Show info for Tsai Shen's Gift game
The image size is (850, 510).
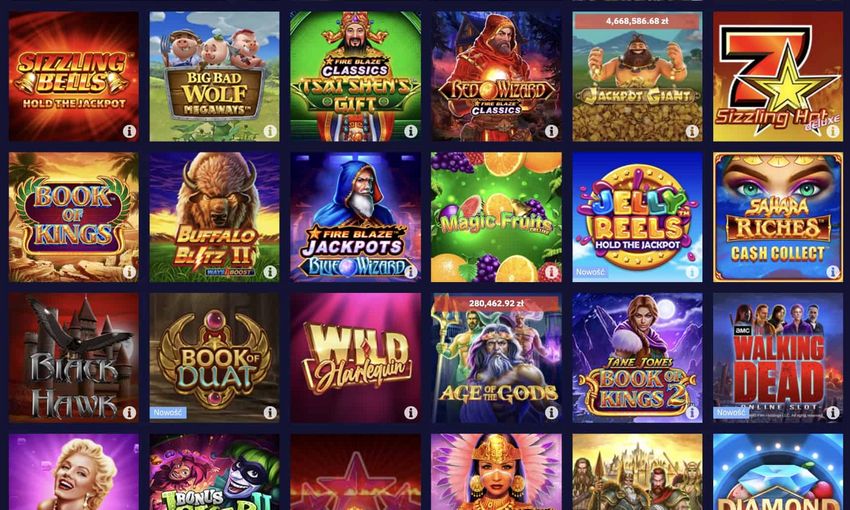pyautogui.click(x=411, y=131)
